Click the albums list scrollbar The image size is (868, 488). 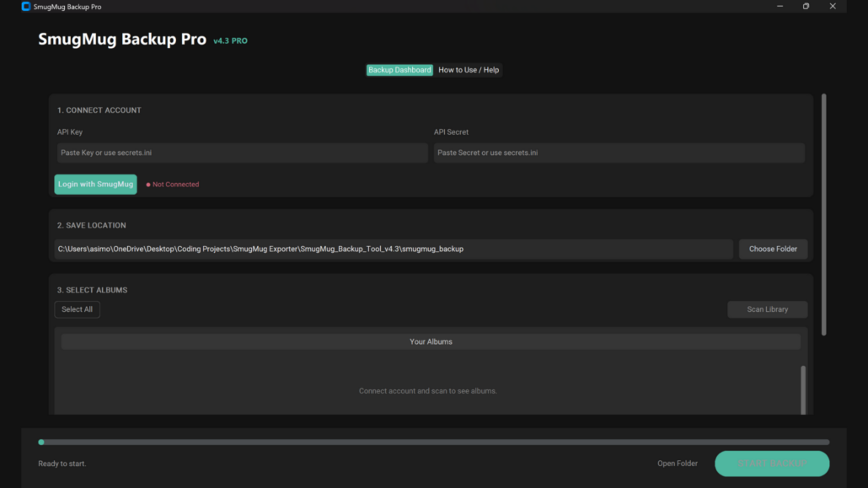[x=802, y=388]
